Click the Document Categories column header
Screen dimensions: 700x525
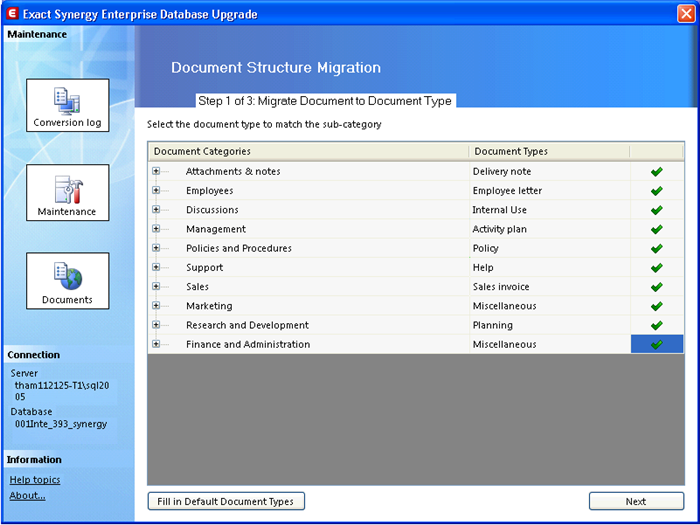[308, 151]
